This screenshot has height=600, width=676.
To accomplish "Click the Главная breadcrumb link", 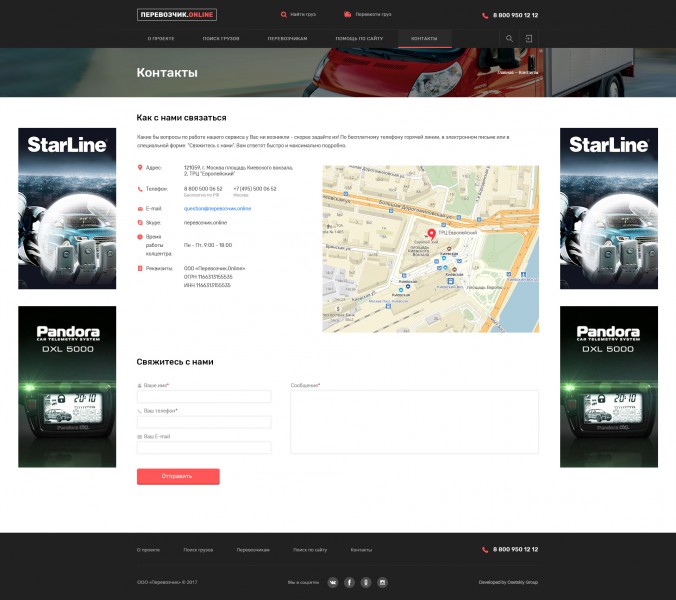I will point(506,72).
